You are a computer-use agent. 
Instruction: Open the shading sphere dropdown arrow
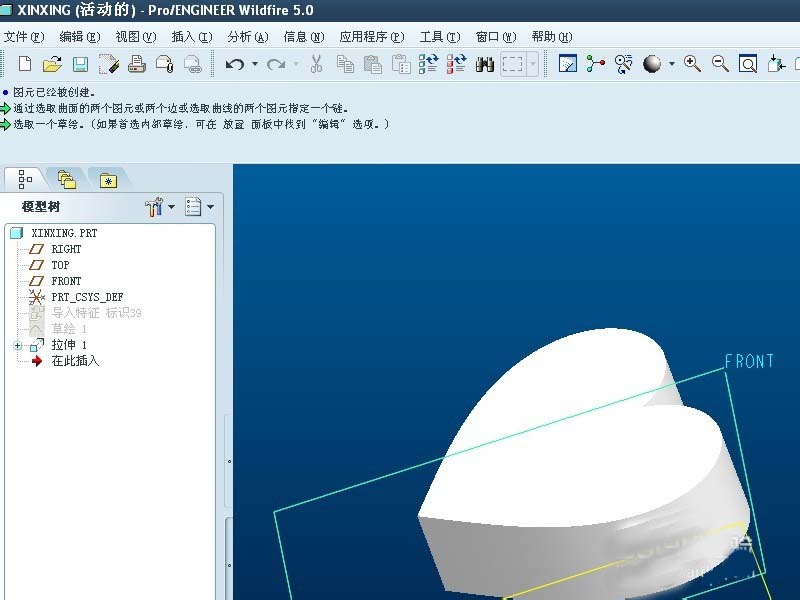671,64
